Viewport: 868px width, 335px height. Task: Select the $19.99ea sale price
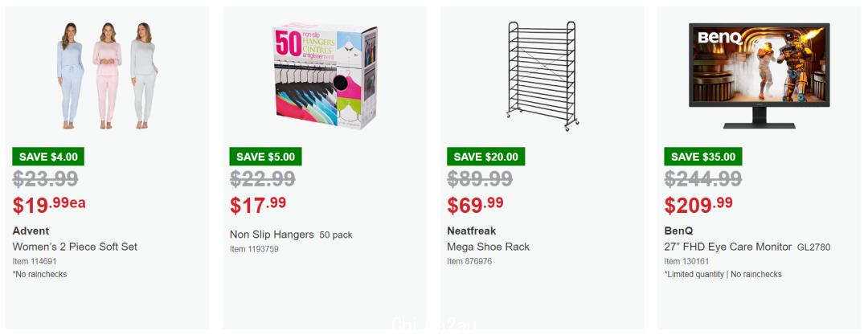pyautogui.click(x=49, y=205)
